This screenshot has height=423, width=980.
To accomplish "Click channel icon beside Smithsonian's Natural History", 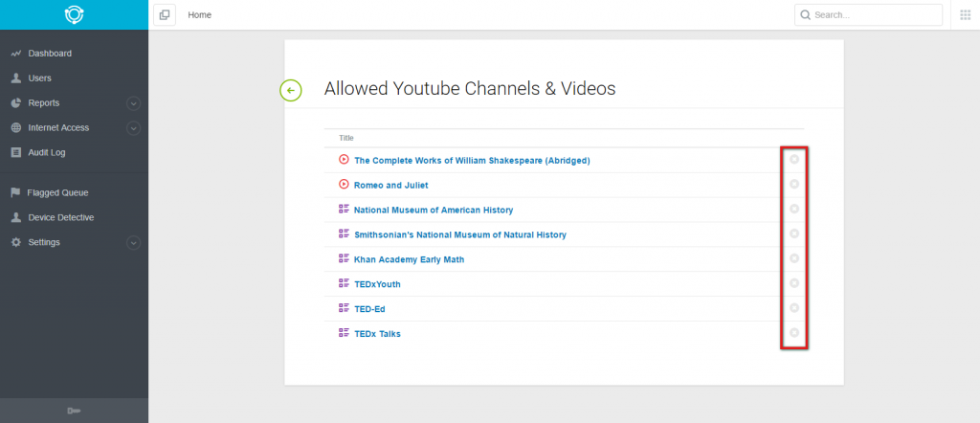I will coord(344,234).
